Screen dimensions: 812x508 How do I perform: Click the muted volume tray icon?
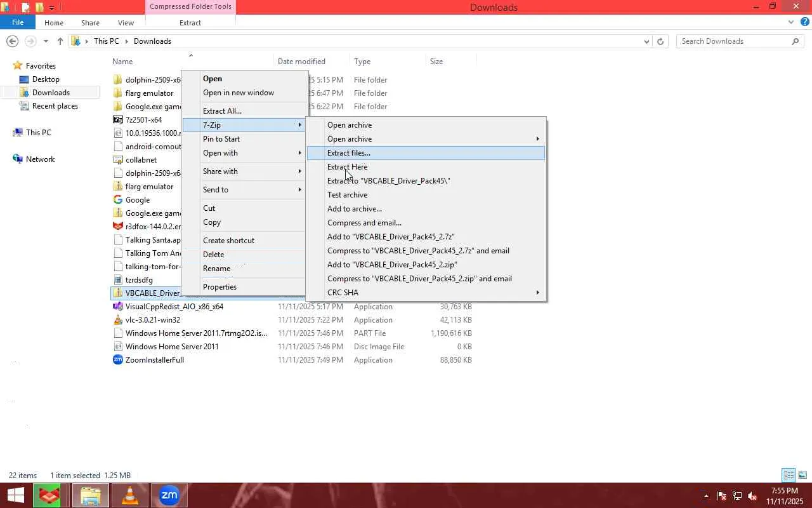coord(752,496)
